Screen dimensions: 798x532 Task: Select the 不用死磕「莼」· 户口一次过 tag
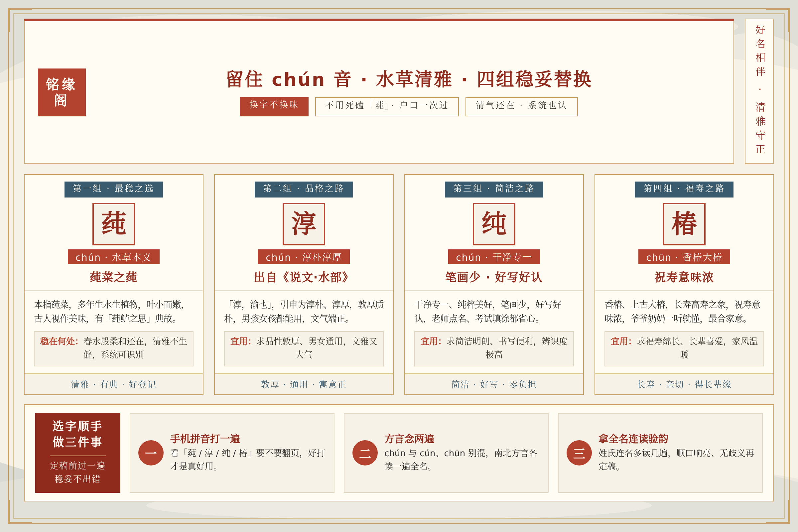387,106
